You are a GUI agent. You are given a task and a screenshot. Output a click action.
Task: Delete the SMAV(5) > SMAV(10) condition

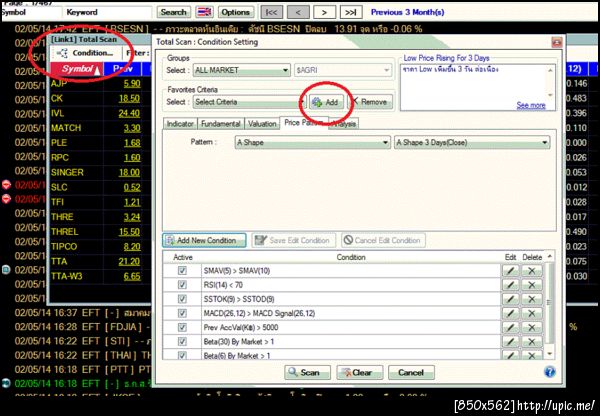[532, 271]
